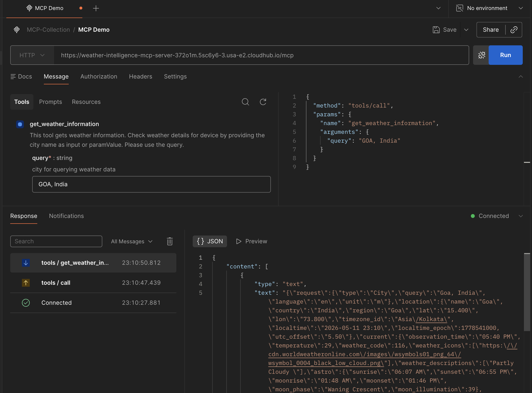Image resolution: width=532 pixels, height=393 pixels.
Task: Open the Settings tab
Action: [175, 77]
